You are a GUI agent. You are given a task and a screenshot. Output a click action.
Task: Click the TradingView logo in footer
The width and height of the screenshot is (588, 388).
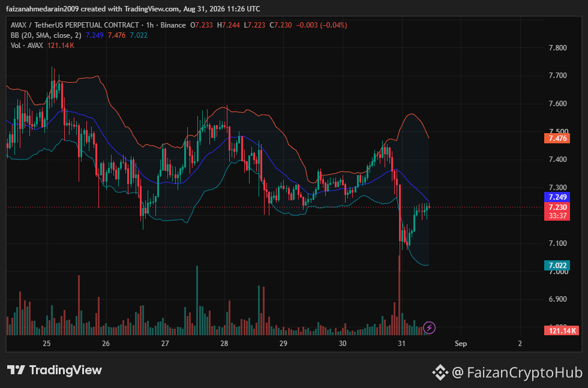coord(55,371)
